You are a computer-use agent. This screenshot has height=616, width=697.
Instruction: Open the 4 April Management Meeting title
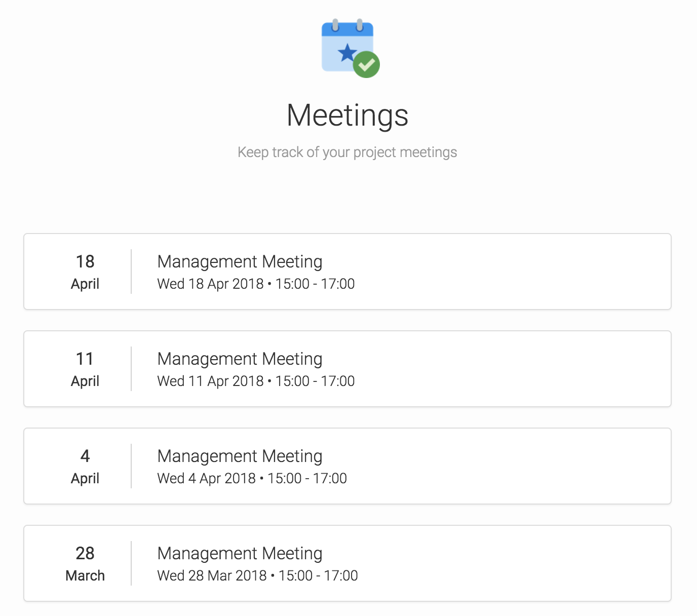[240, 456]
